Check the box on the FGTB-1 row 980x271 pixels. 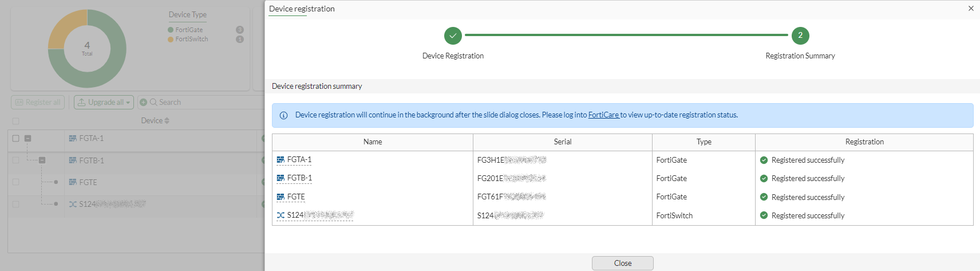[16, 160]
